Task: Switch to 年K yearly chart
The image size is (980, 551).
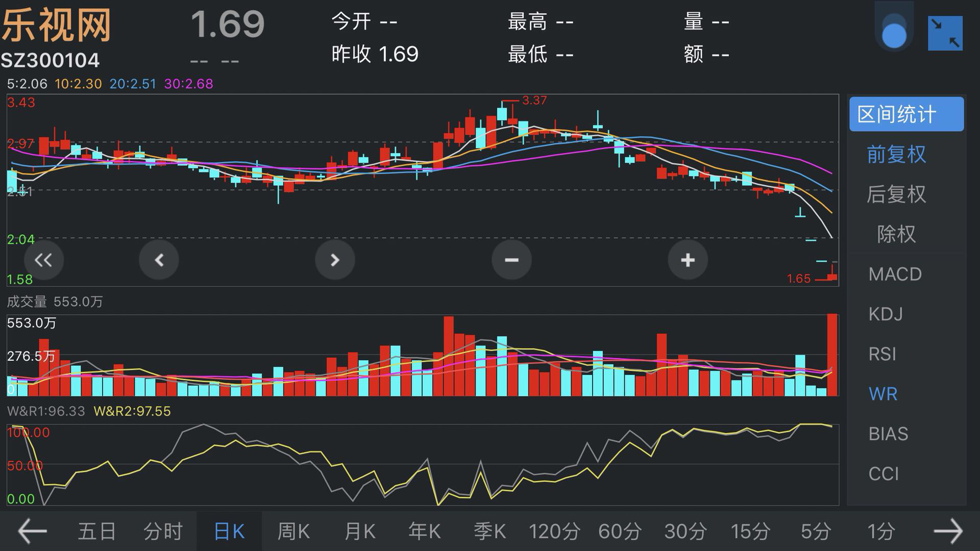Action: (424, 531)
